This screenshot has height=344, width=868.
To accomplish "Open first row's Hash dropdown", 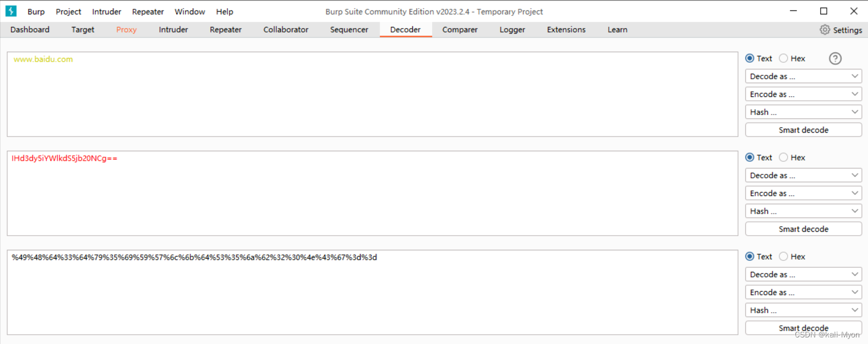I will pos(803,112).
